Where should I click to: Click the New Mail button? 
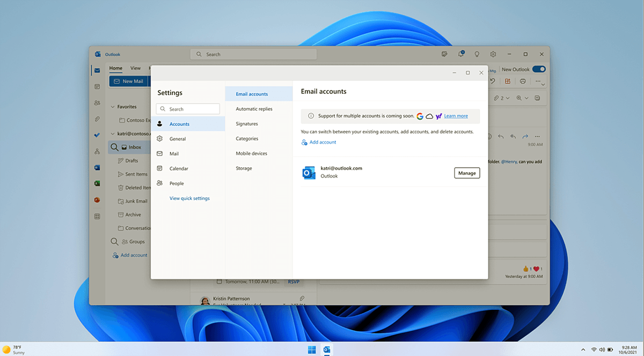click(x=129, y=81)
